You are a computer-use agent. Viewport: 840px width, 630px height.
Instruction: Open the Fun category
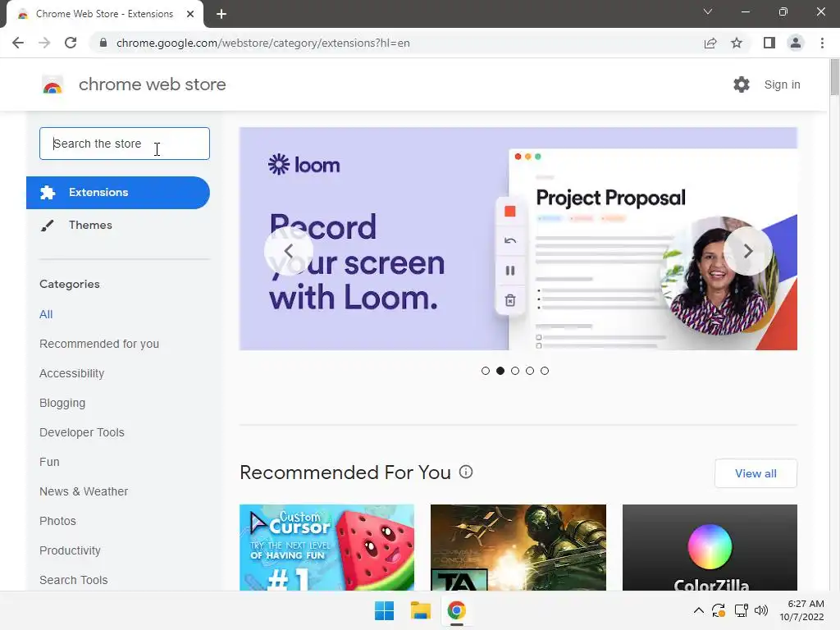(x=49, y=462)
